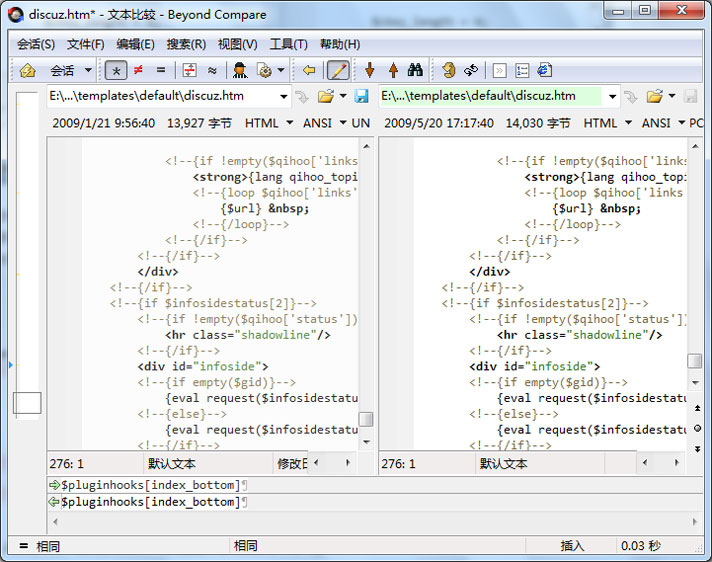Click the swap sides icon
Image resolution: width=712 pixels, height=562 pixels.
pyautogui.click(x=449, y=70)
